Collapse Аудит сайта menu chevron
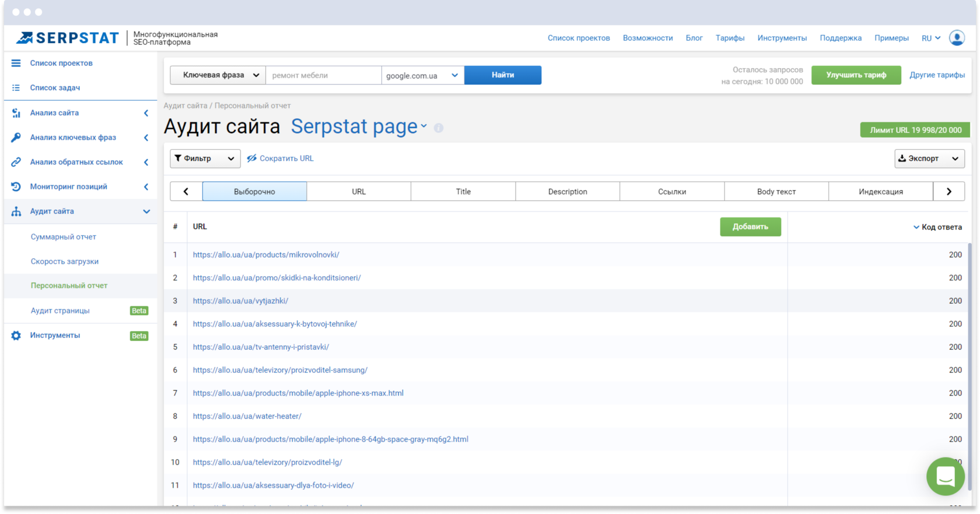Screen dimensions: 980x514 coord(146,212)
